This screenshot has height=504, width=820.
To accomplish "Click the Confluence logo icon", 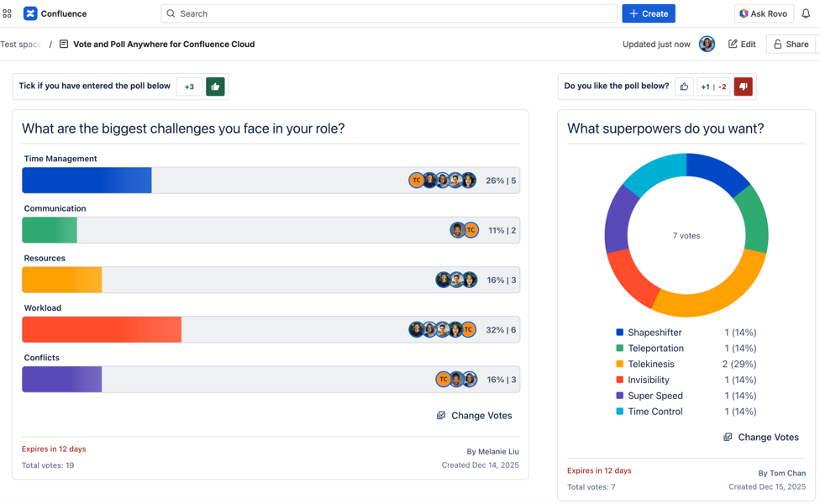I will click(x=30, y=13).
